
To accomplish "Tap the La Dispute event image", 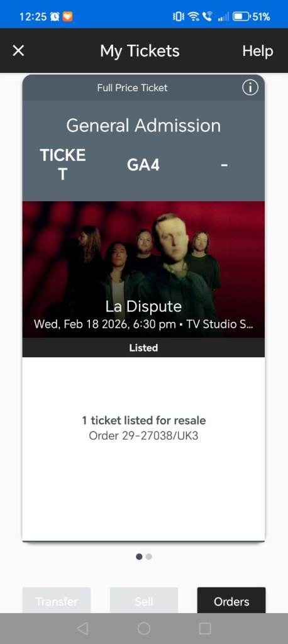I will click(143, 269).
